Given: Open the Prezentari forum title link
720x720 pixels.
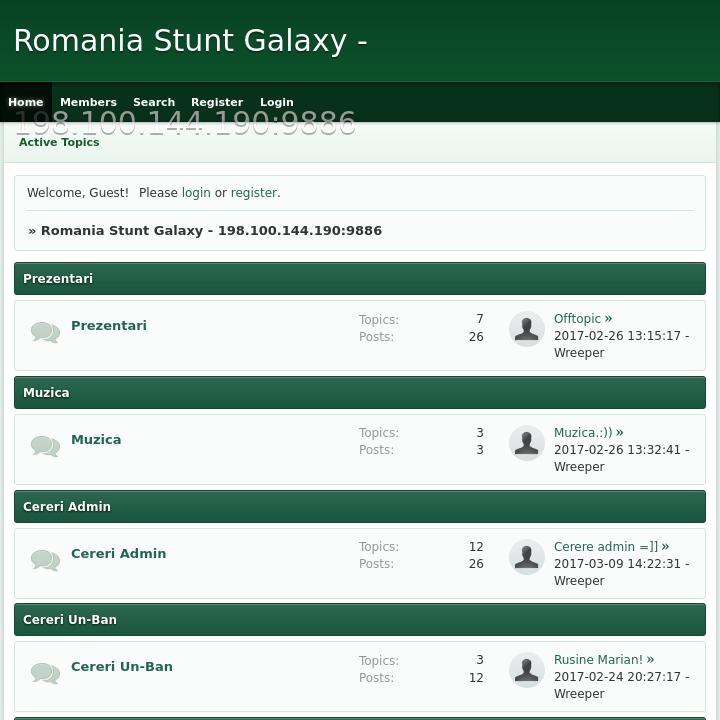Looking at the screenshot, I should (109, 326).
